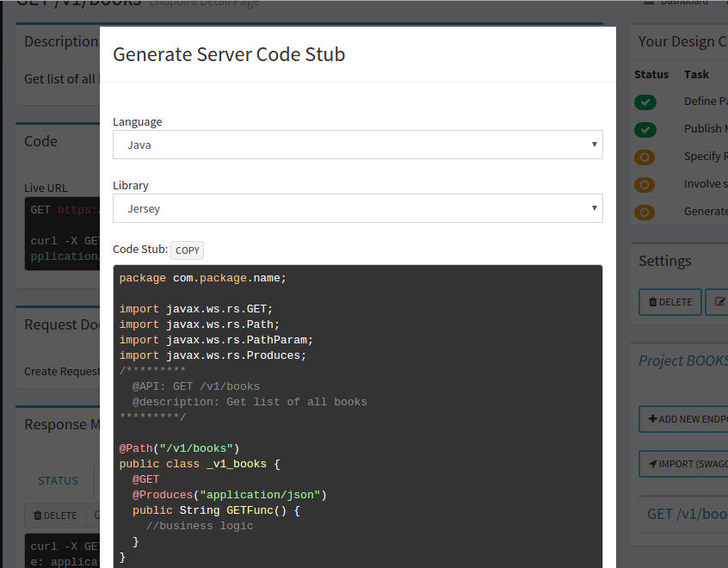Click the 'Library' field label
728x568 pixels.
click(x=131, y=185)
